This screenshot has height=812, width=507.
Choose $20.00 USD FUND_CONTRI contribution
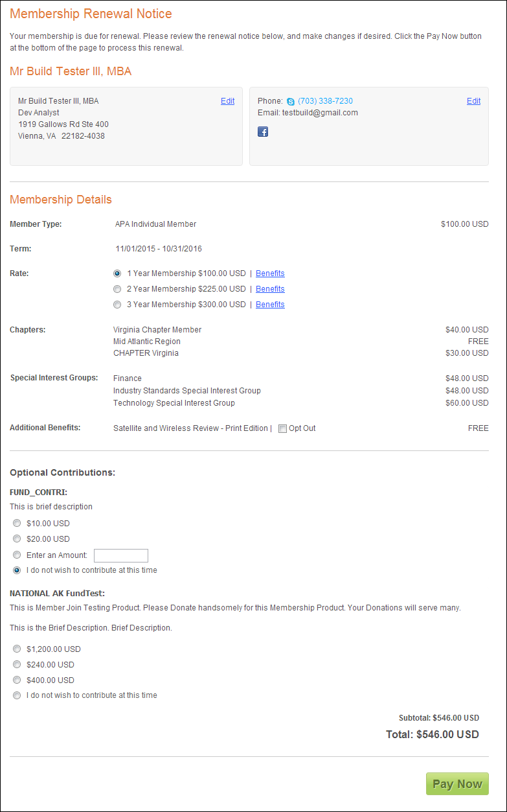point(17,539)
